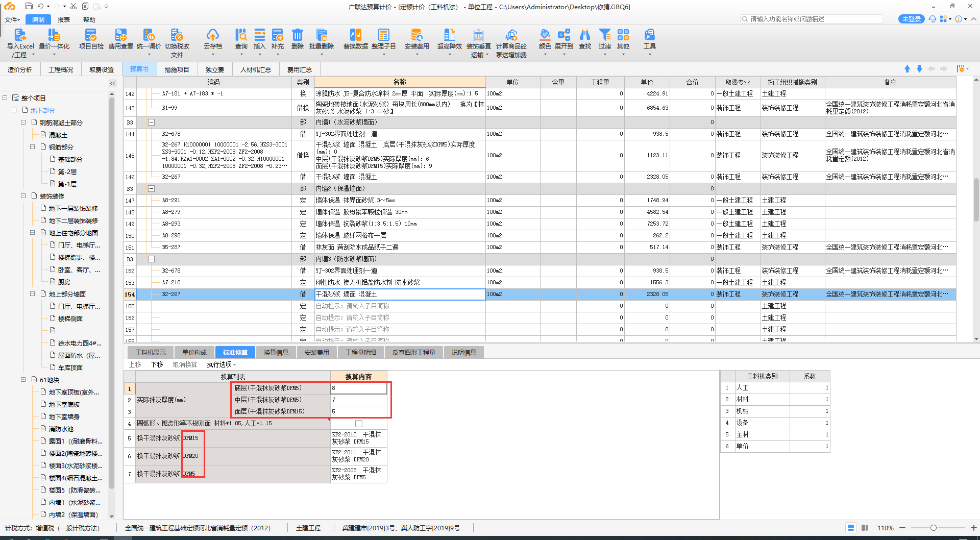Screen dimensions: 980x540
Task: Open the 文件 menu
Action: click(12, 19)
